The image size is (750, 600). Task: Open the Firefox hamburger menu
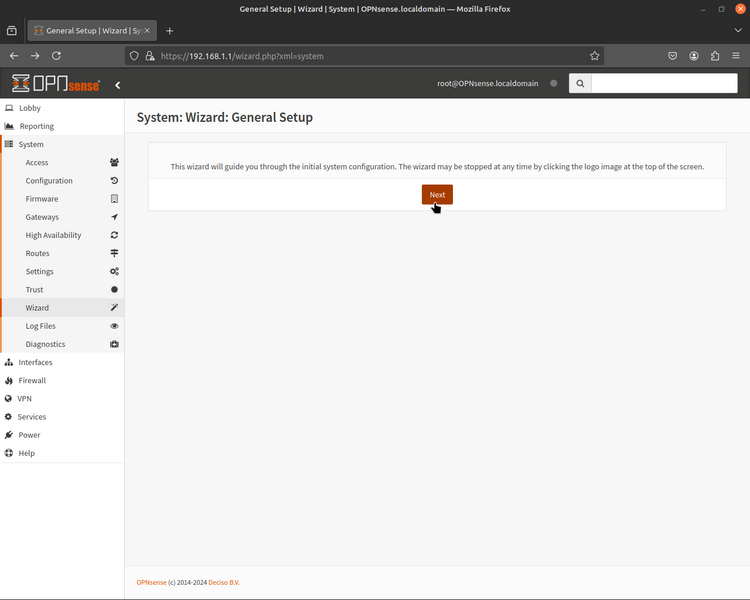[x=736, y=56]
